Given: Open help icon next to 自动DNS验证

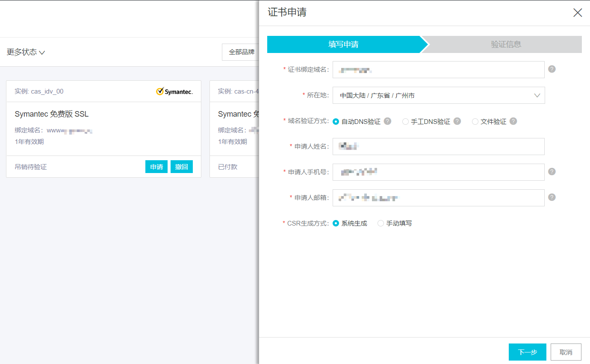Looking at the screenshot, I should [387, 121].
